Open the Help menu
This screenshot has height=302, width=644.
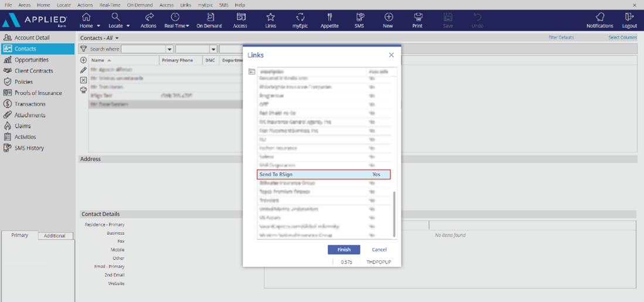240,5
